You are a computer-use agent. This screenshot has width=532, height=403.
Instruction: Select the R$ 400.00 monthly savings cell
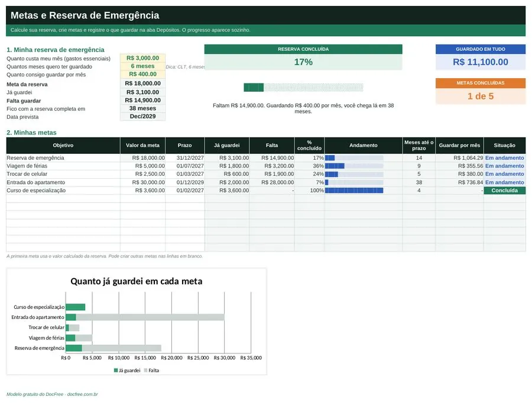coord(142,74)
